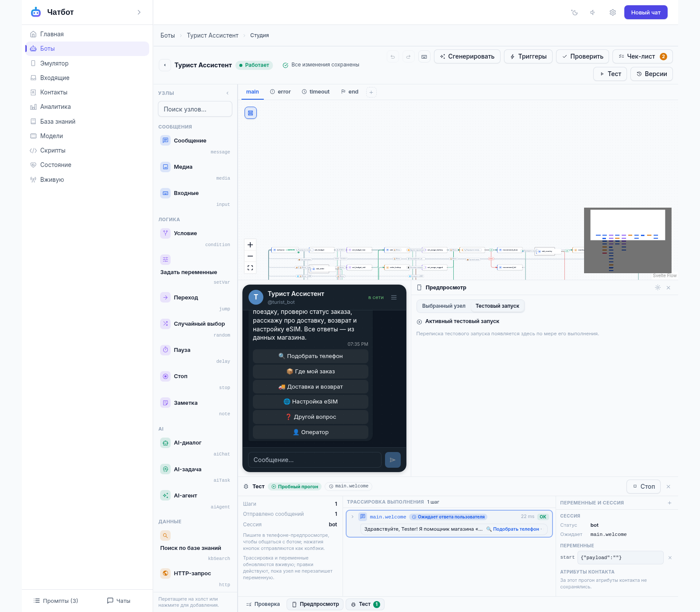This screenshot has height=612, width=700.
Task: Open Триггеры panel
Action: pos(528,56)
